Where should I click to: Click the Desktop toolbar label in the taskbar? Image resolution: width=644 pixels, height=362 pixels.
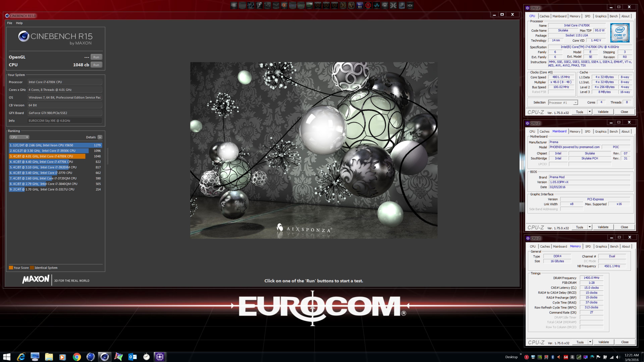[x=512, y=357]
